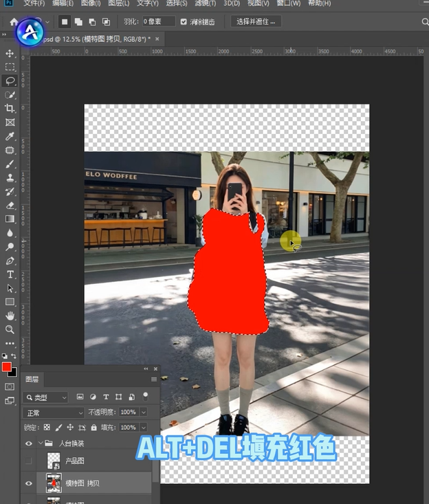The image size is (429, 504).
Task: Open the layer filter 类型 dropdown
Action: click(x=46, y=397)
